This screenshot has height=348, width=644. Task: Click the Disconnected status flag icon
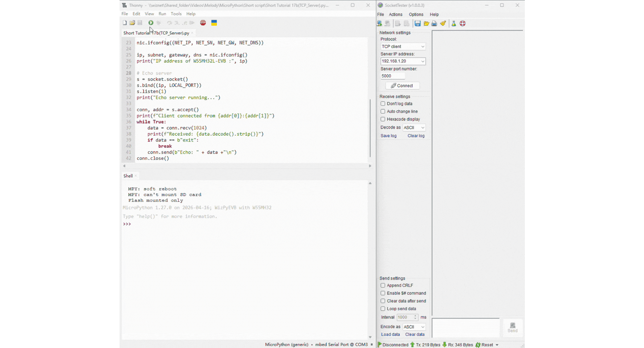pos(380,345)
